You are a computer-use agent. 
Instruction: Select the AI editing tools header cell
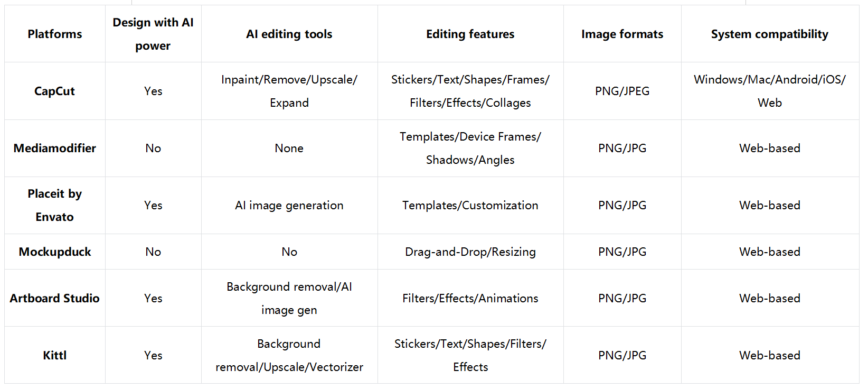click(x=289, y=34)
